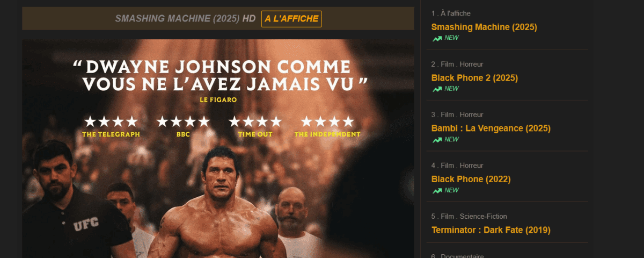The image size is (644, 258).
Task: Open Black Phone (2022) link
Action: click(x=471, y=179)
